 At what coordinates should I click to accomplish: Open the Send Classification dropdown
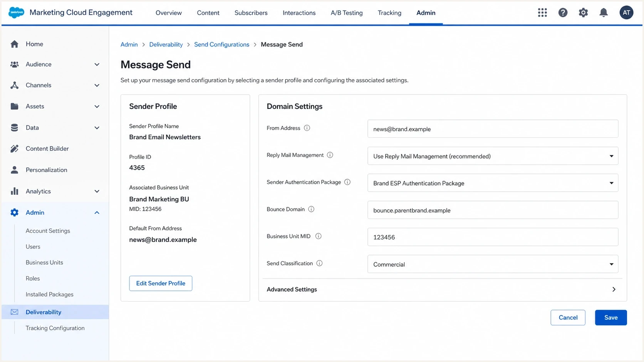pyautogui.click(x=493, y=264)
